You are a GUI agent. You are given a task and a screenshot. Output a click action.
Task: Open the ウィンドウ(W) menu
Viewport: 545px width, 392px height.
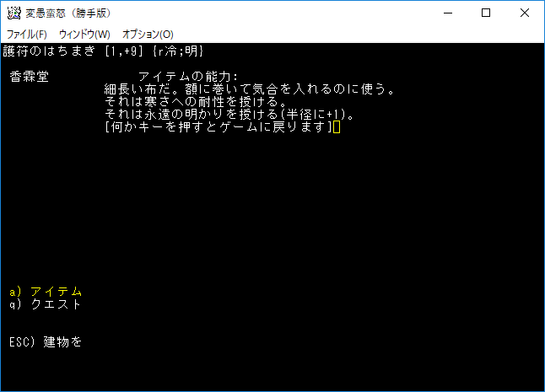point(84,35)
